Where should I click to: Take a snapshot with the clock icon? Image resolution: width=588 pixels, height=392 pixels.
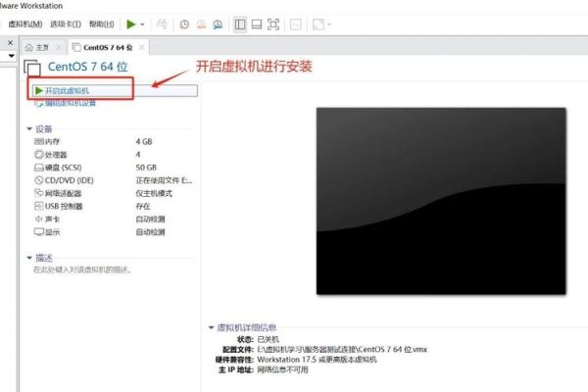coord(184,24)
